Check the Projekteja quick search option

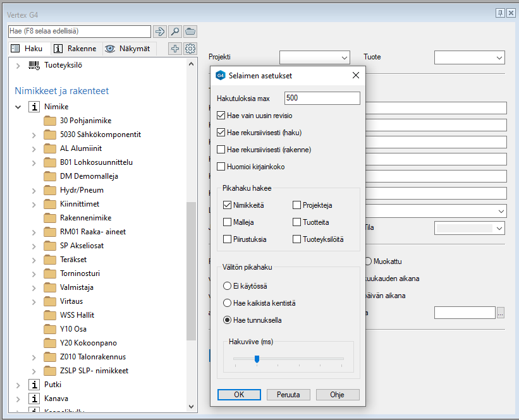point(296,205)
